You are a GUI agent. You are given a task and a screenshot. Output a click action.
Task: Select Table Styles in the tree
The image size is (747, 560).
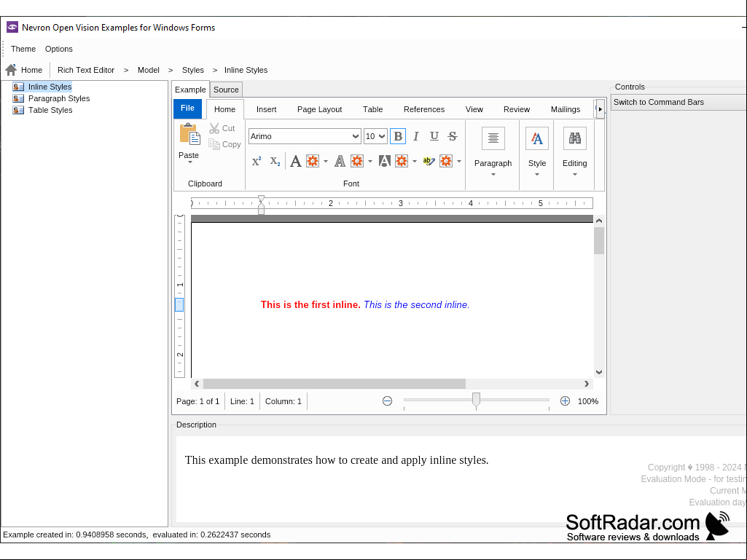(50, 110)
